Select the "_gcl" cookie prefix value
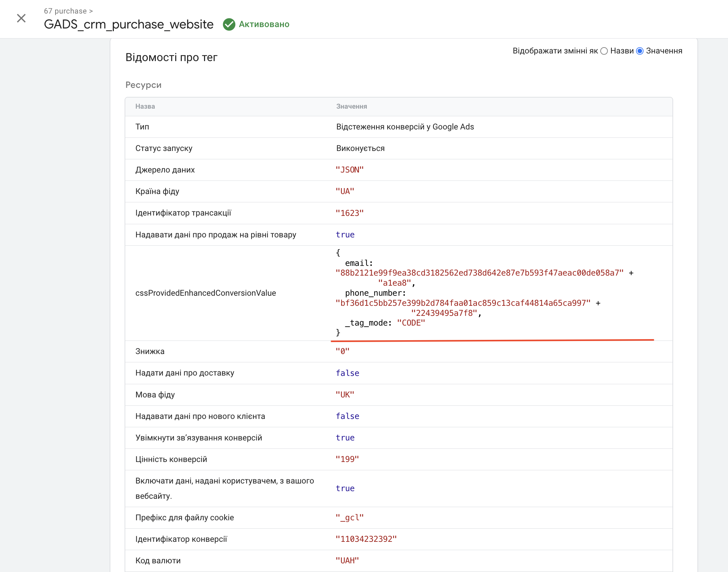 coord(349,518)
